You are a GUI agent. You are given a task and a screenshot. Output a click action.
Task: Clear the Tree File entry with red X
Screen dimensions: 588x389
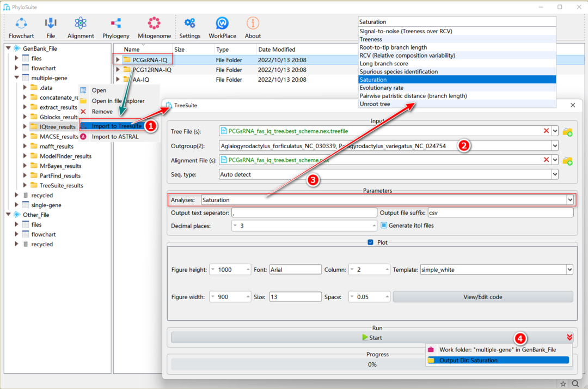(x=546, y=131)
